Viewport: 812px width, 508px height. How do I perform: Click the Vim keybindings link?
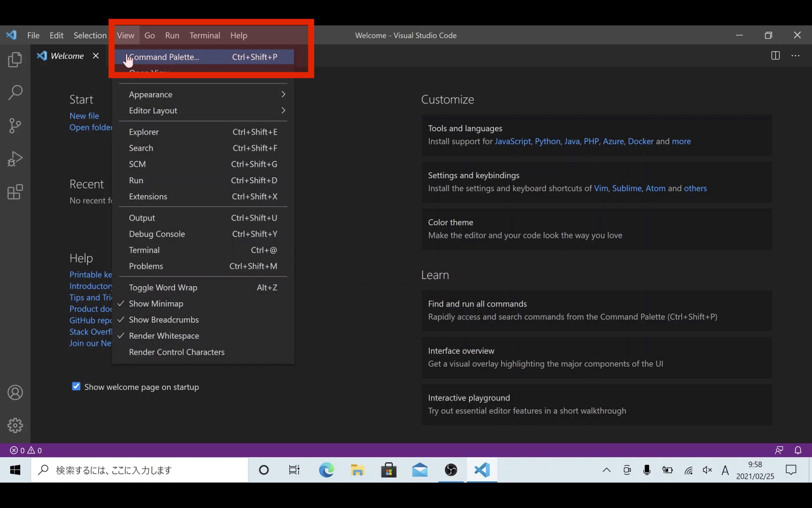tap(601, 188)
